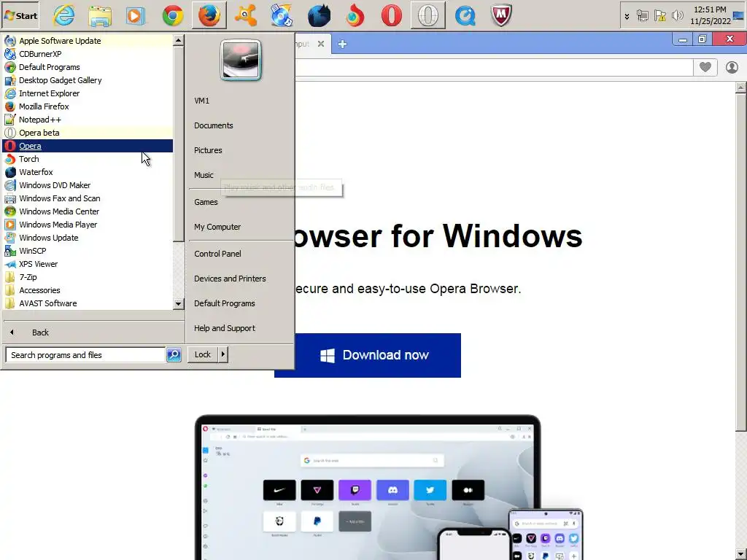Launch Waterfox from the taskbar

(x=319, y=15)
